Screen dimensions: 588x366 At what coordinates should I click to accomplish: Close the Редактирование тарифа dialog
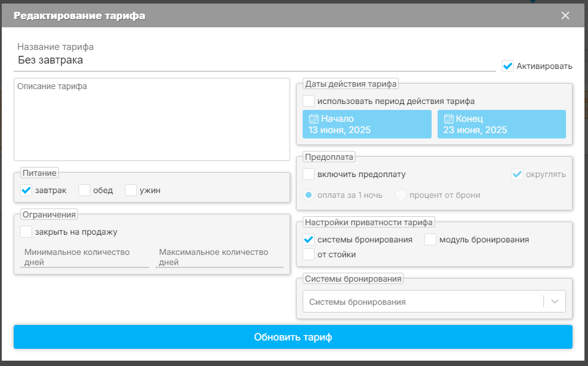[565, 15]
